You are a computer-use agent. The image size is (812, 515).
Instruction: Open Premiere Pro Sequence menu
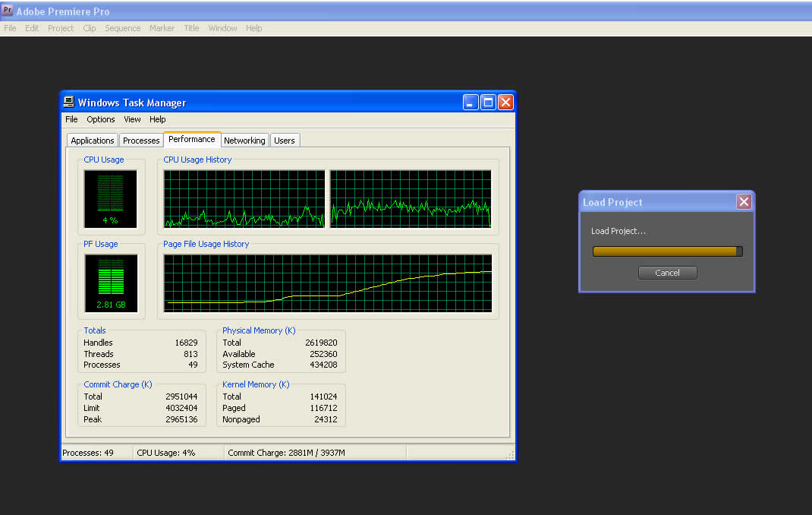pos(123,28)
